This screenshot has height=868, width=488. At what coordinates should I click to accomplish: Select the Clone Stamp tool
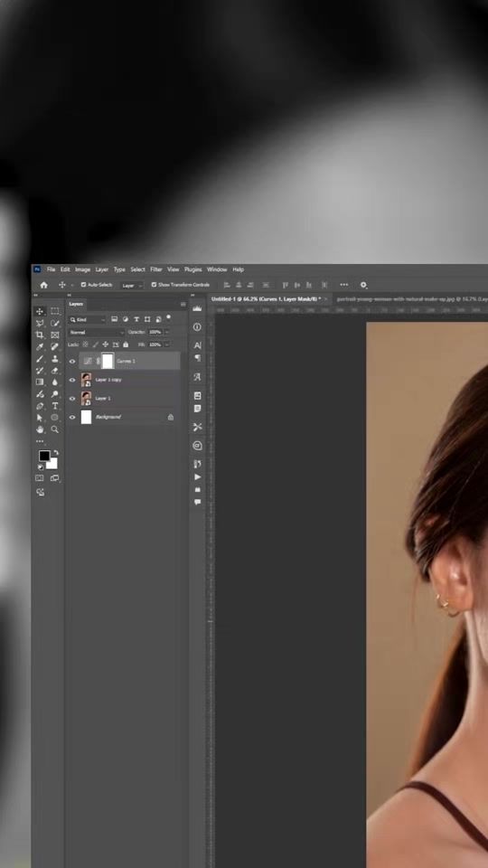[x=55, y=359]
